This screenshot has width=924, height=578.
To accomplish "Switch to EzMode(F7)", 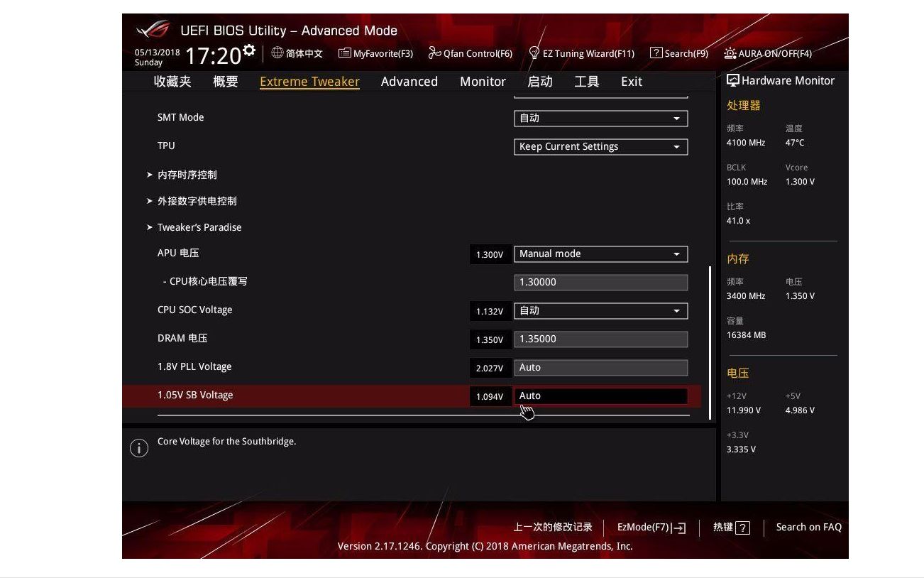I will [651, 528].
